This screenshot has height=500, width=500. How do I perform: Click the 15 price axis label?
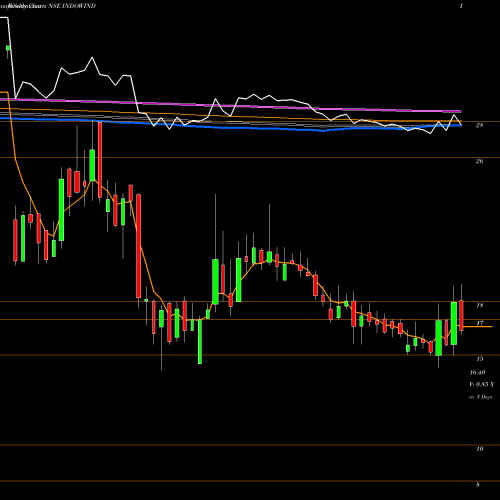[x=480, y=359]
